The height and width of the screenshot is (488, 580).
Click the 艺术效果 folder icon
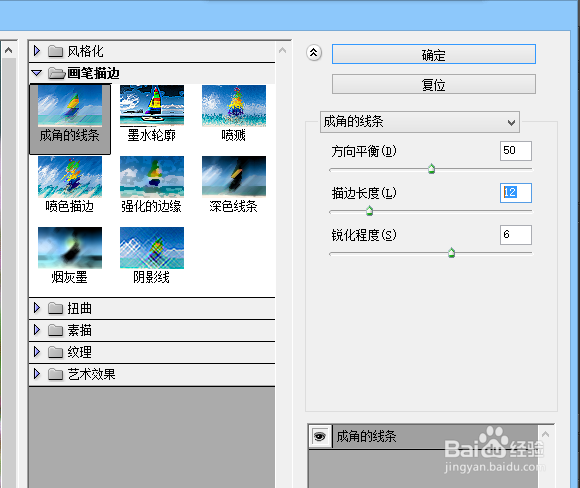[x=55, y=374]
